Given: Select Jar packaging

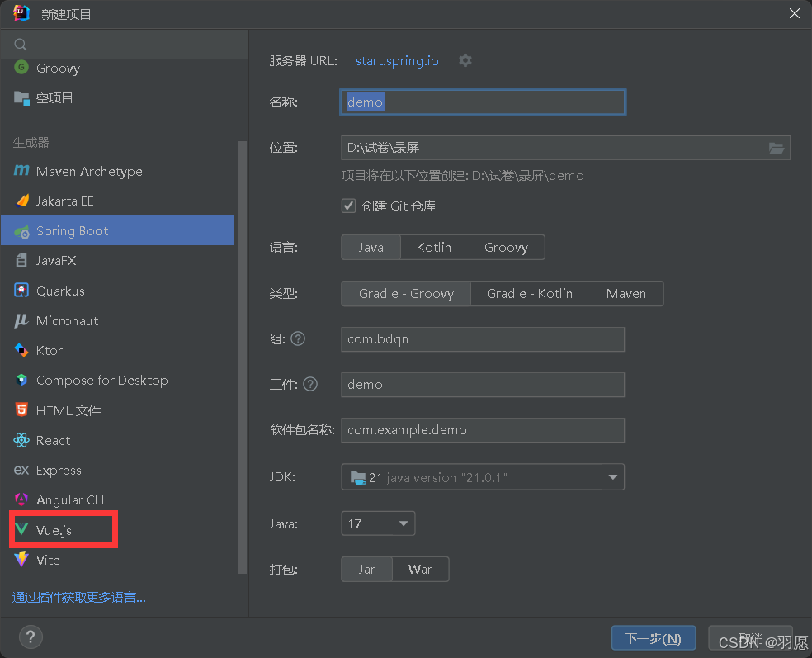Looking at the screenshot, I should [366, 570].
